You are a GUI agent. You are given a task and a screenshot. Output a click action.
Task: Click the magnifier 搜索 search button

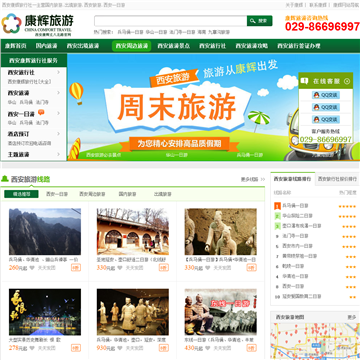(259, 21)
